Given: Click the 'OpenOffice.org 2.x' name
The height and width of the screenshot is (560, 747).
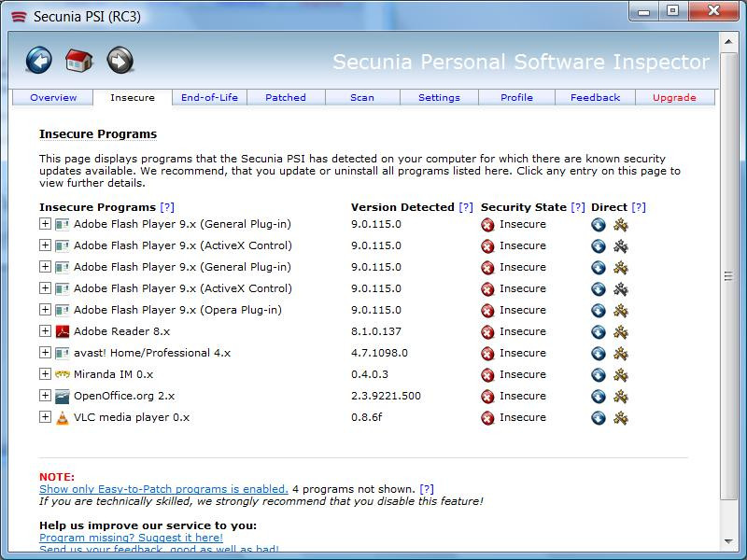Looking at the screenshot, I should (124, 396).
